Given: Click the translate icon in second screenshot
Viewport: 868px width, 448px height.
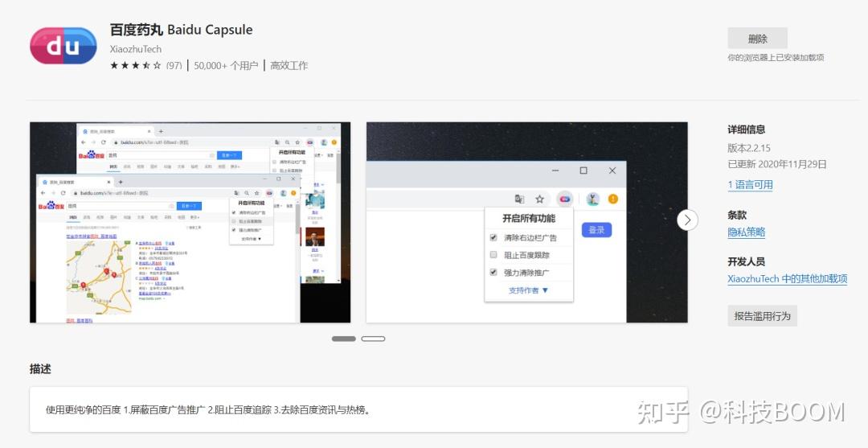Looking at the screenshot, I should 519,199.
